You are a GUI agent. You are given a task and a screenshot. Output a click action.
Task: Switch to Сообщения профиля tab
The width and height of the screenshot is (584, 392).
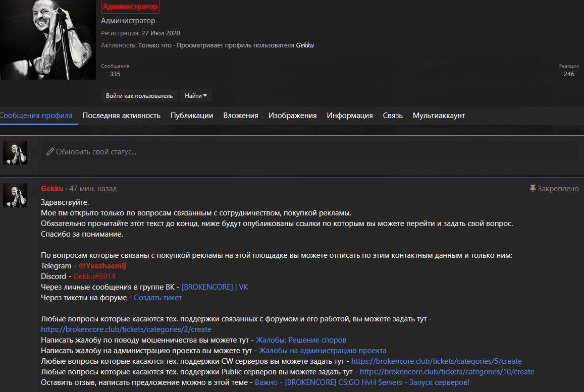(x=36, y=116)
